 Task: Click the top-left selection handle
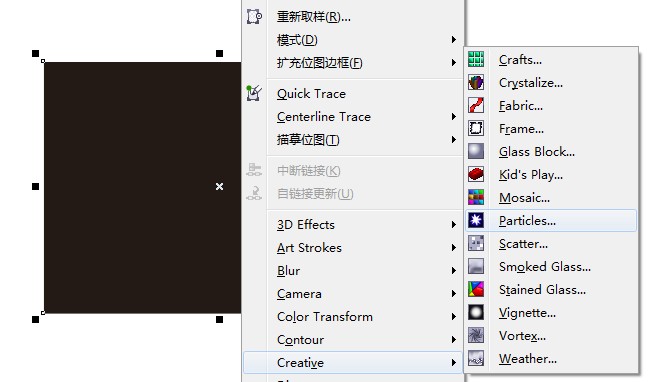(x=36, y=53)
